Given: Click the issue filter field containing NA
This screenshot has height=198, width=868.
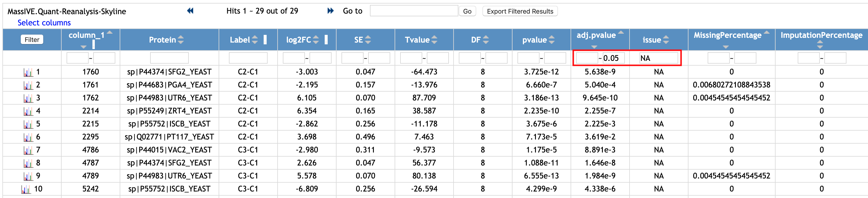Looking at the screenshot, I should (659, 58).
